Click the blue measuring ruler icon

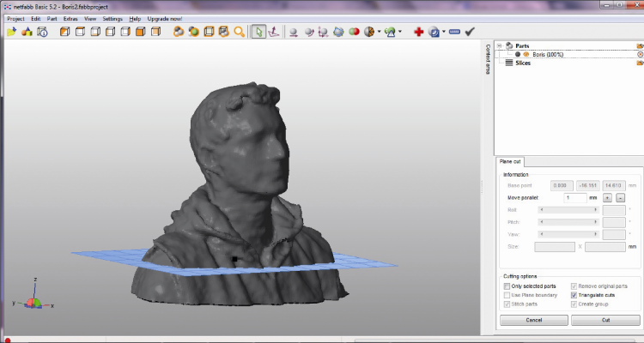[x=454, y=32]
